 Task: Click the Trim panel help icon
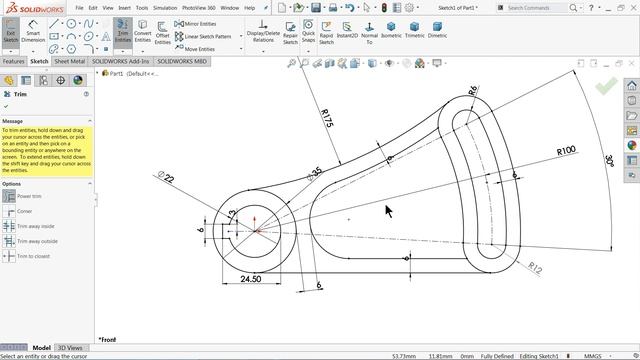pyautogui.click(x=86, y=94)
